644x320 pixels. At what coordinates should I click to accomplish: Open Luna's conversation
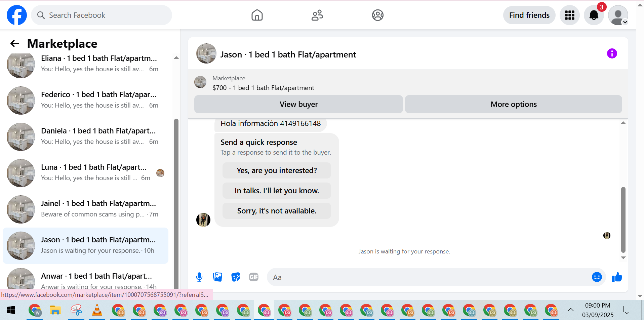coord(85,173)
